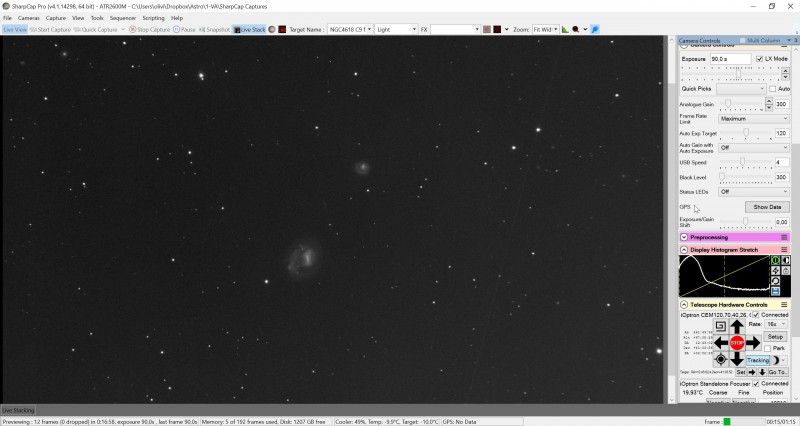Open the FX effects dropdown
The width and height of the screenshot is (800, 426).
(x=455, y=30)
